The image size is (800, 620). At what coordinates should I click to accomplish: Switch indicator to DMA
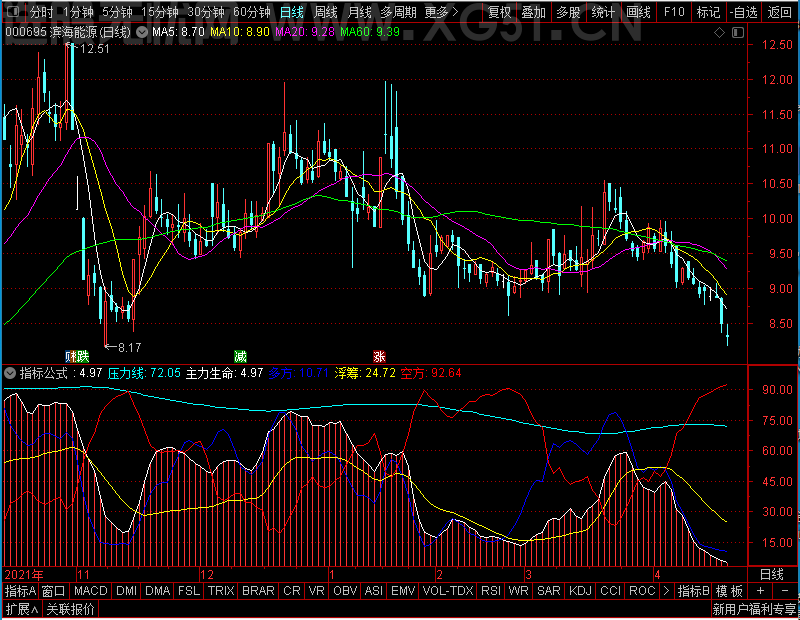[x=158, y=591]
